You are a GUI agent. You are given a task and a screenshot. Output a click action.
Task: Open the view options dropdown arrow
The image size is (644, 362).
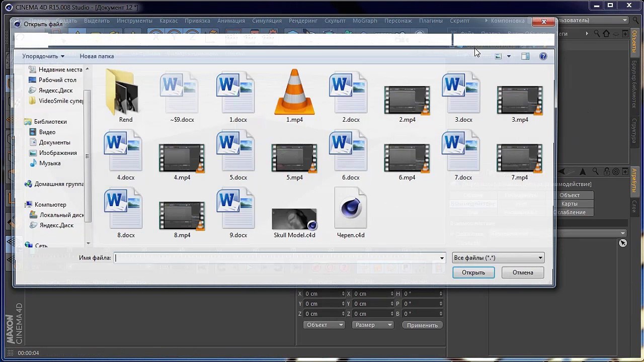click(x=509, y=56)
